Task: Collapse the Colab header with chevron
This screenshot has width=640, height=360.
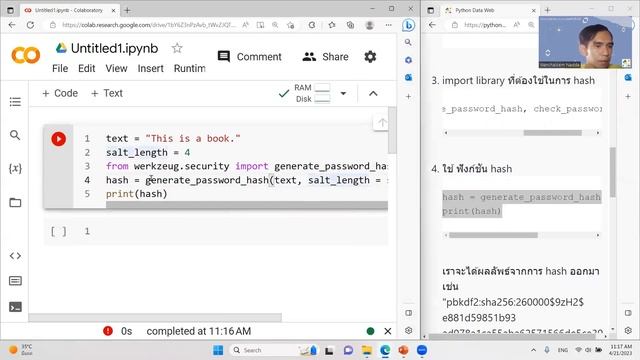Action: tap(373, 93)
